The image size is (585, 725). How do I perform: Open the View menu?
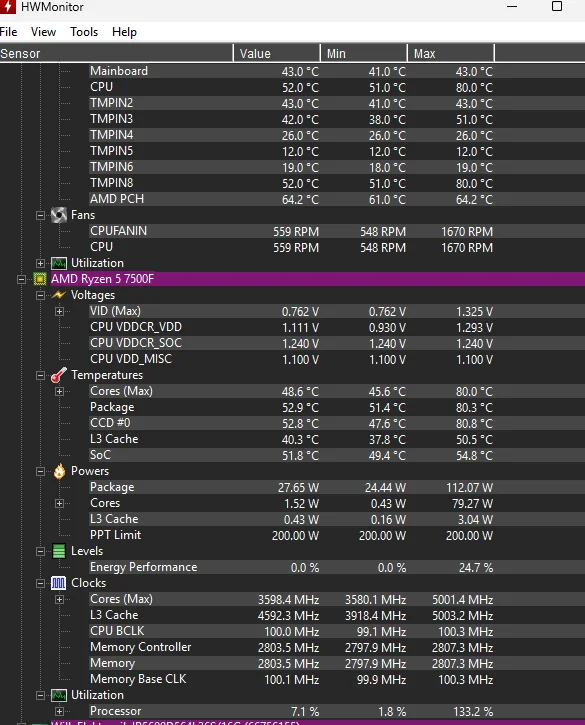click(43, 32)
